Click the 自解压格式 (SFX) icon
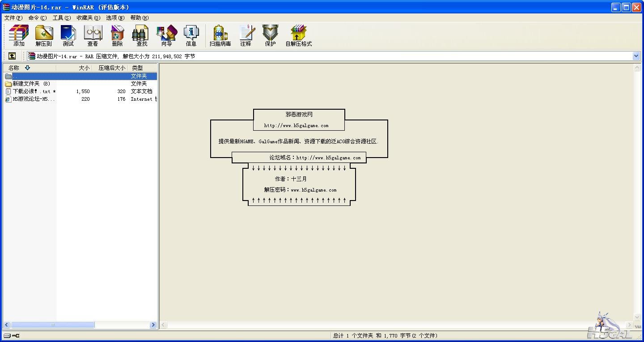The height and width of the screenshot is (342, 644). click(298, 35)
